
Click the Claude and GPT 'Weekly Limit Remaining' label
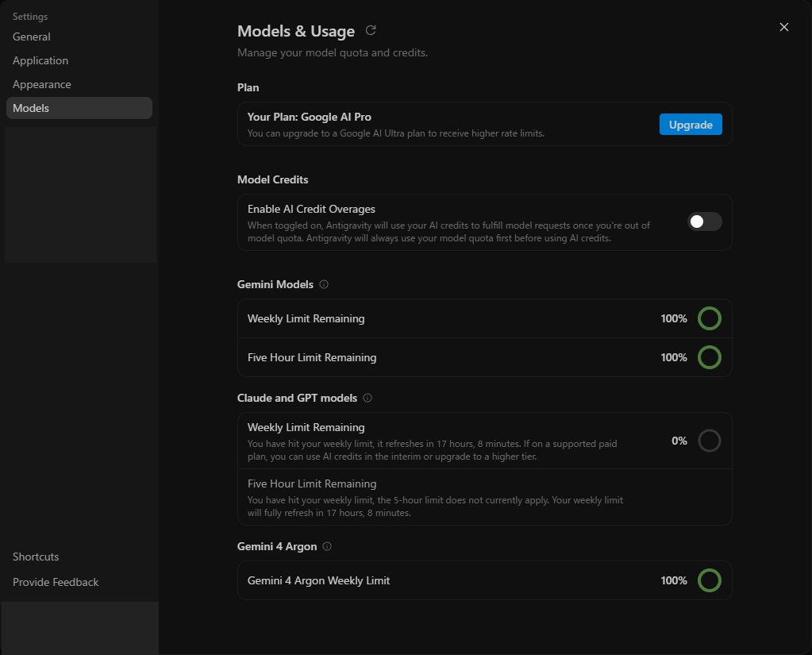pyautogui.click(x=306, y=427)
